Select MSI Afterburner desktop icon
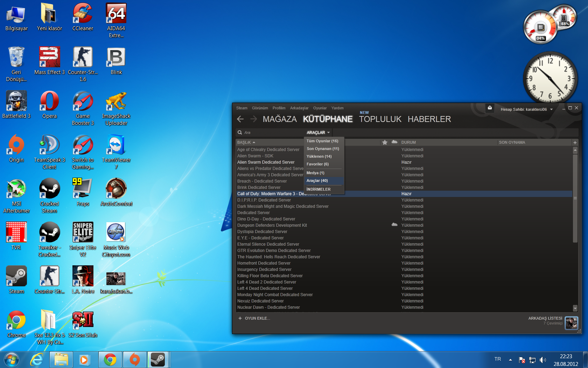Image resolution: width=588 pixels, height=368 pixels. tap(16, 196)
